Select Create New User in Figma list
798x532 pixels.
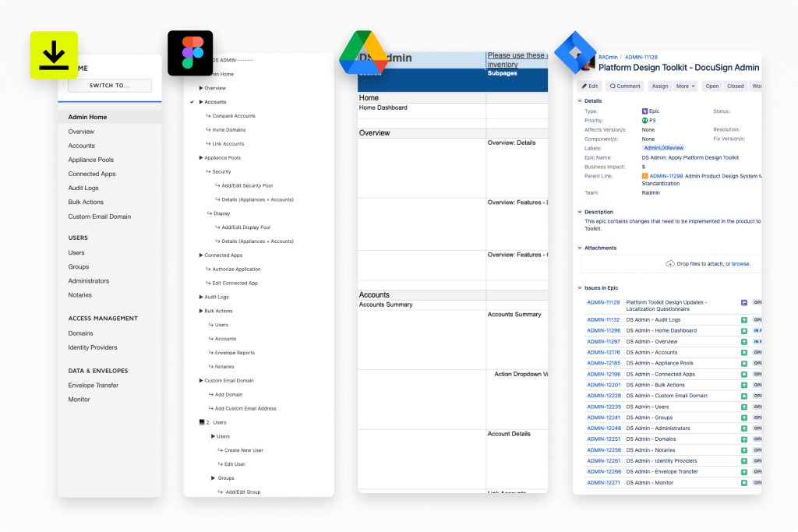[244, 450]
